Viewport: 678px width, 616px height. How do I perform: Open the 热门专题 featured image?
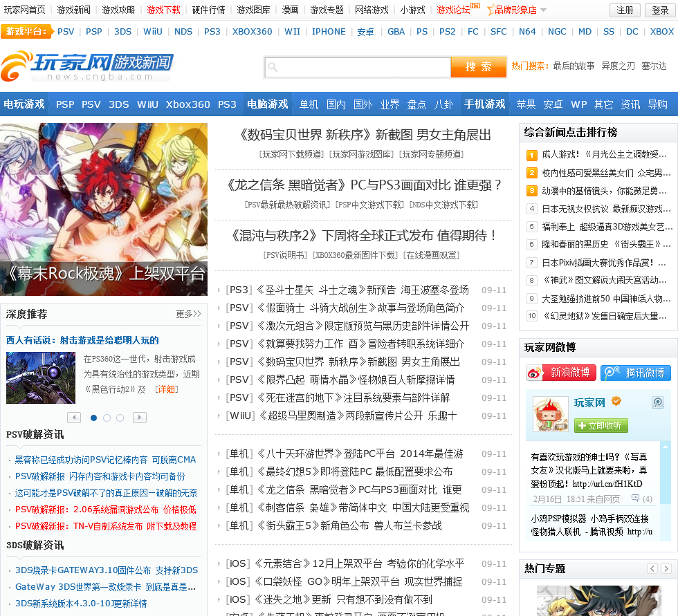pyautogui.click(x=599, y=601)
